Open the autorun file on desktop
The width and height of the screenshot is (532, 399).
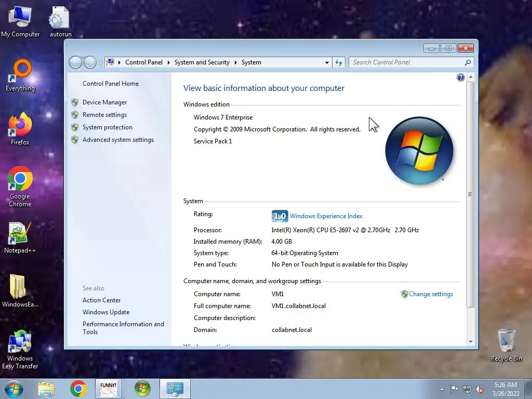(x=60, y=22)
